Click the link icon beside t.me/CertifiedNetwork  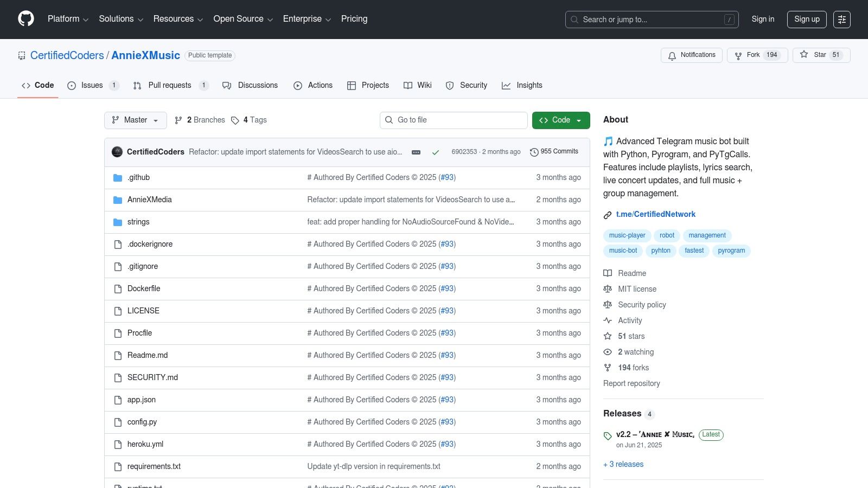[x=608, y=215]
